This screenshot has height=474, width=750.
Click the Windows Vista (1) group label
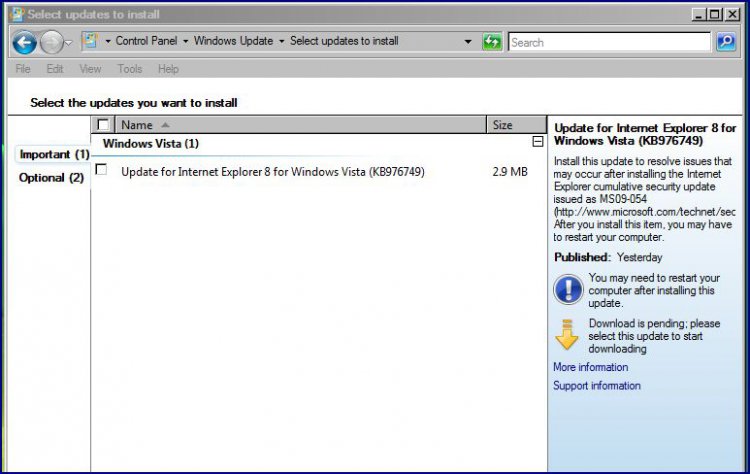[151, 143]
